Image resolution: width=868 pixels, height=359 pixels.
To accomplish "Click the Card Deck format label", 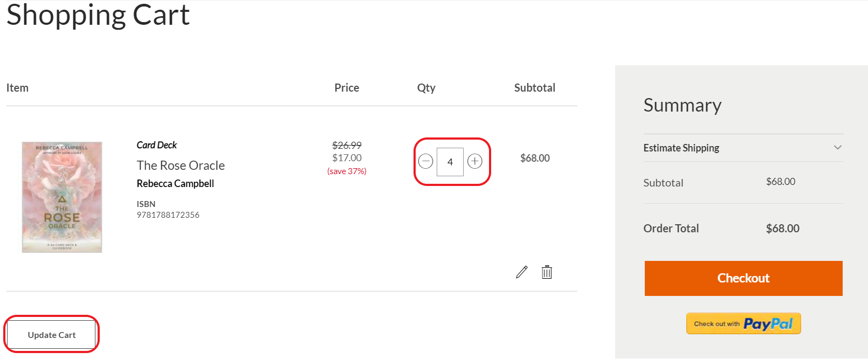I will click(x=156, y=145).
